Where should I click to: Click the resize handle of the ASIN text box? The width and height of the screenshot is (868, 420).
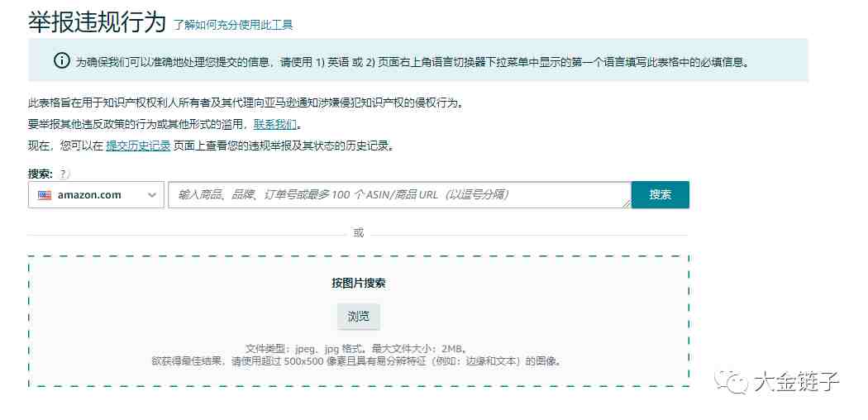(627, 203)
